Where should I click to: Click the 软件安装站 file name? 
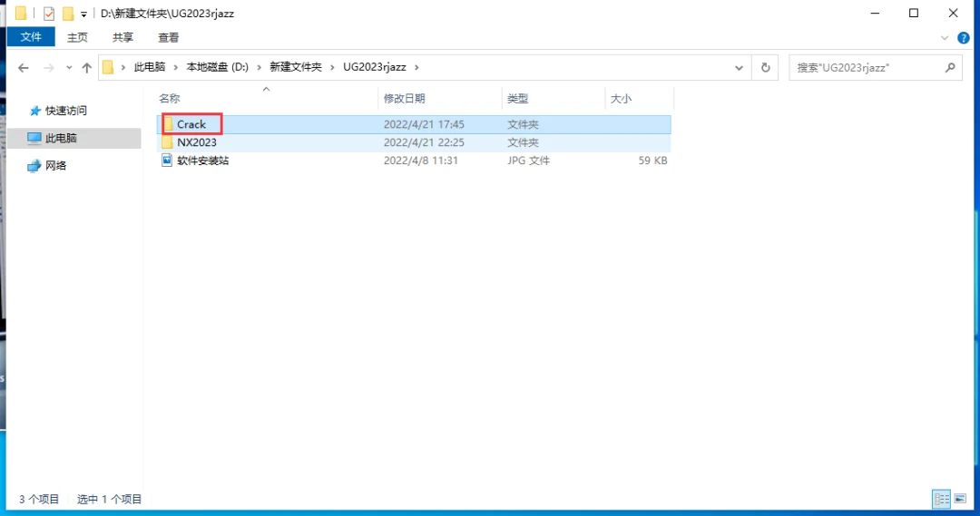point(202,161)
